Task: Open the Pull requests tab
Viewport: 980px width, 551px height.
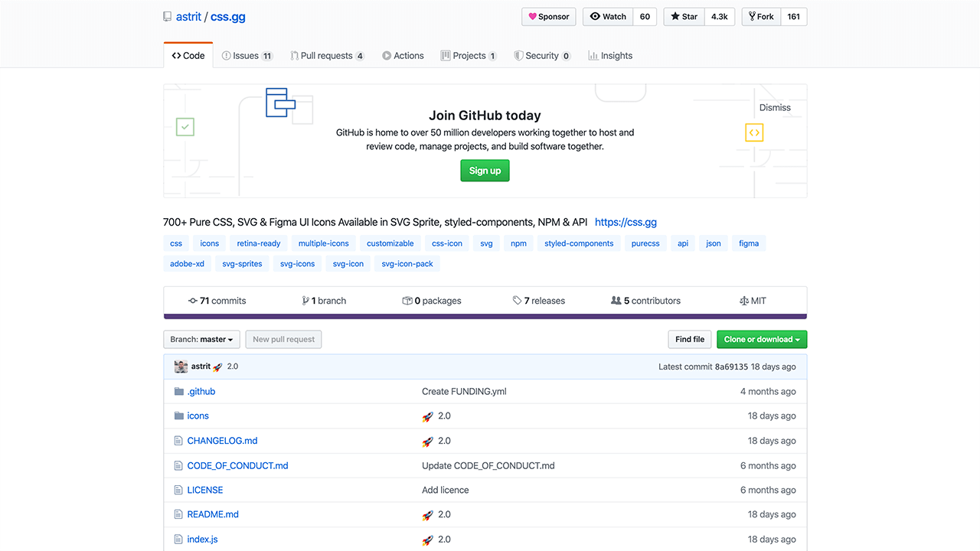Action: (x=327, y=56)
